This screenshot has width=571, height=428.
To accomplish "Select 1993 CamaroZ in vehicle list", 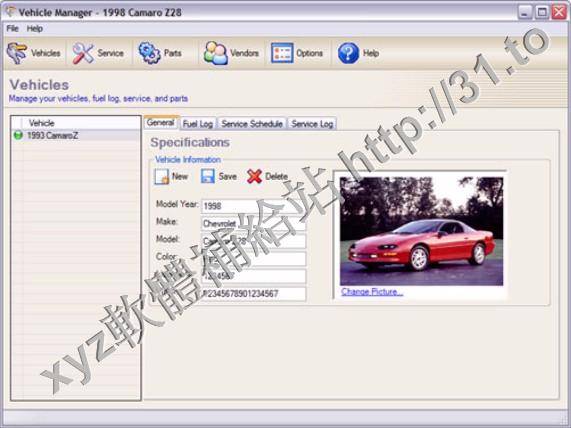I will (76, 136).
